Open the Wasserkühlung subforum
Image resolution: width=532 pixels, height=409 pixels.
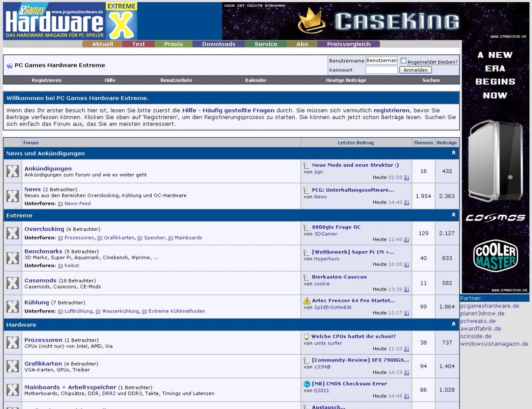pos(121,311)
